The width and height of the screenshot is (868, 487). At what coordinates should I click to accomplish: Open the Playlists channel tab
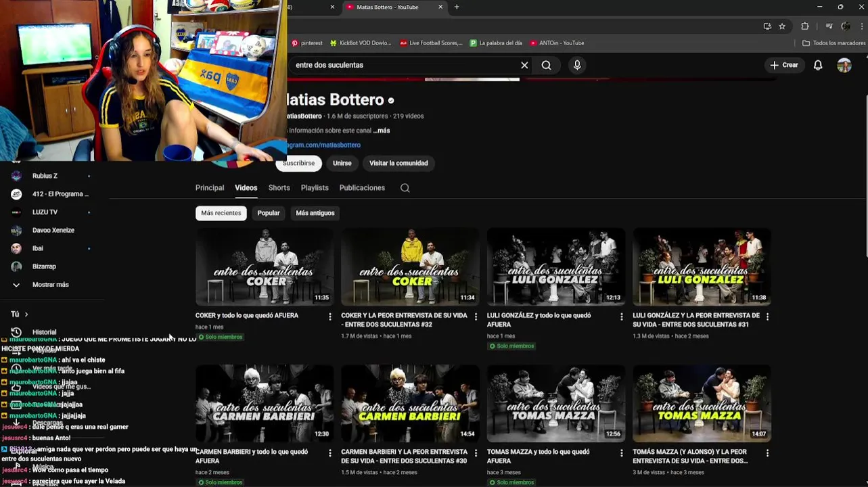[315, 188]
